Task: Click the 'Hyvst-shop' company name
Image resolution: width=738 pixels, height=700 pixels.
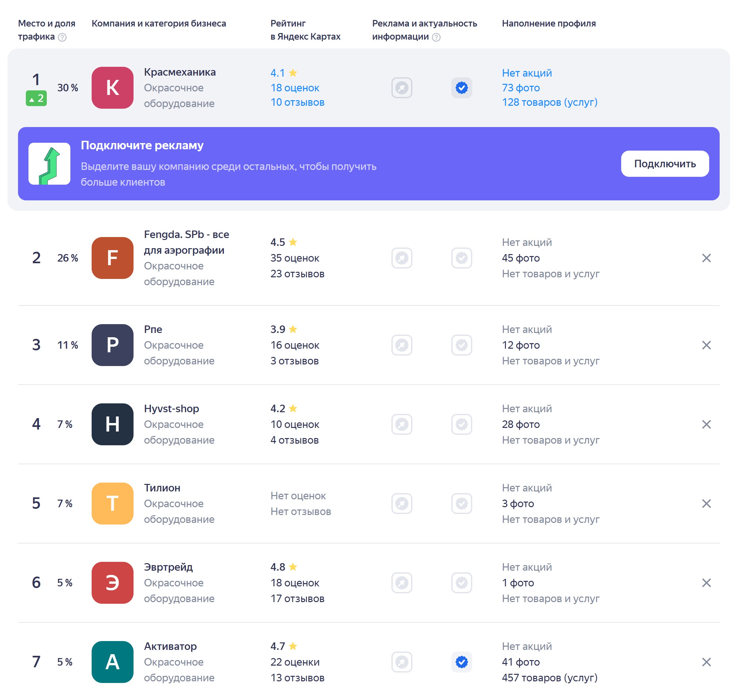Action: pos(171,409)
